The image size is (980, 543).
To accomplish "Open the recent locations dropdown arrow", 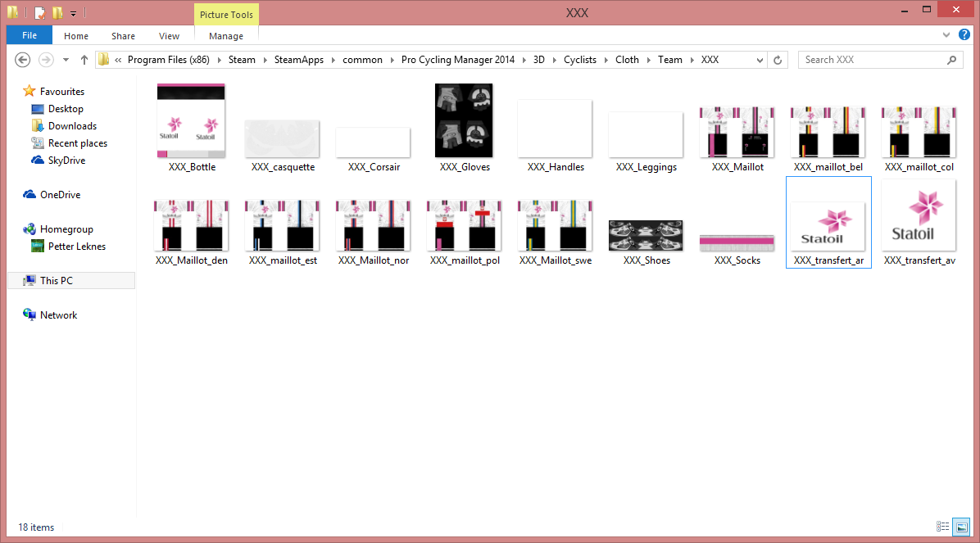I will click(x=65, y=60).
